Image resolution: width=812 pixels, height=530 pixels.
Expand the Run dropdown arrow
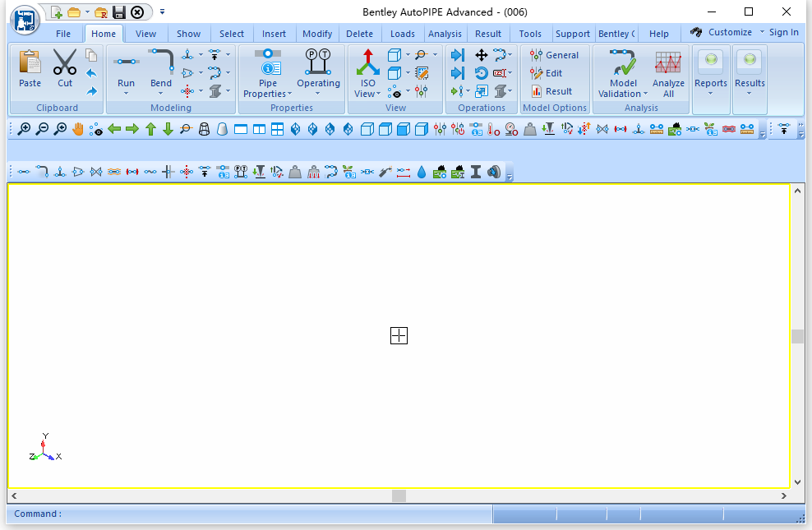click(126, 94)
